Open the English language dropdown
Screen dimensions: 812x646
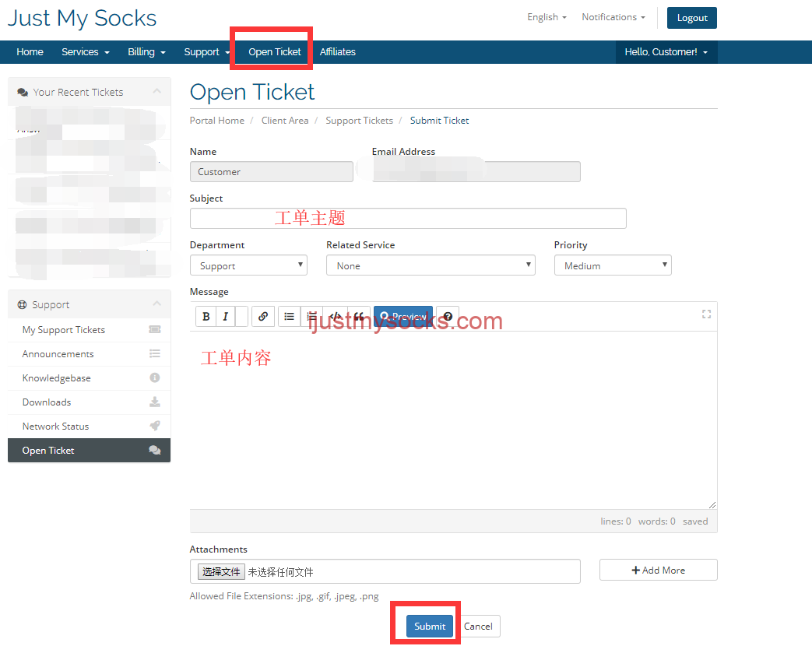click(x=547, y=17)
